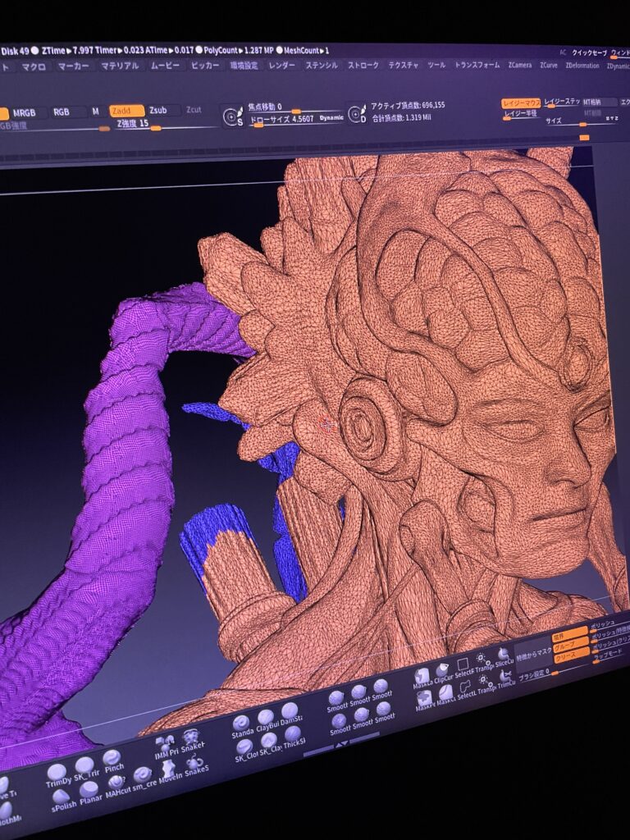
Task: Select the Planar brush
Action: pyautogui.click(x=90, y=793)
